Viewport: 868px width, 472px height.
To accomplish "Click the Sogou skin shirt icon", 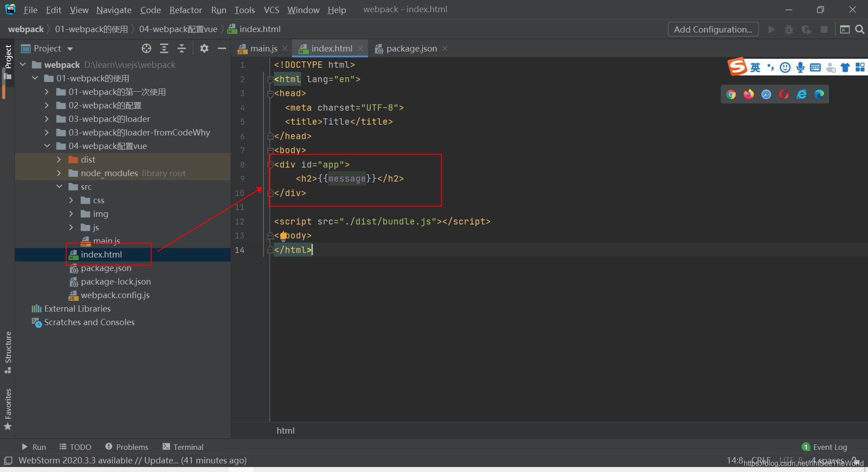I will click(845, 67).
